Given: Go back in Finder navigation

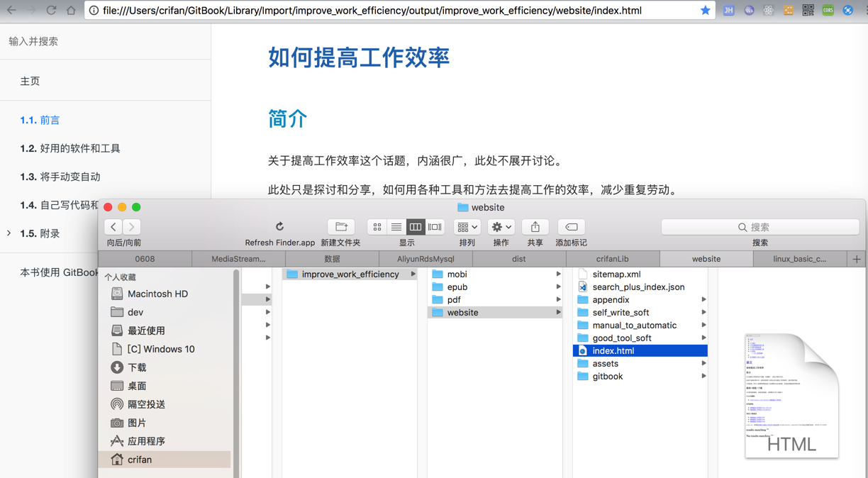Looking at the screenshot, I should pyautogui.click(x=113, y=227).
